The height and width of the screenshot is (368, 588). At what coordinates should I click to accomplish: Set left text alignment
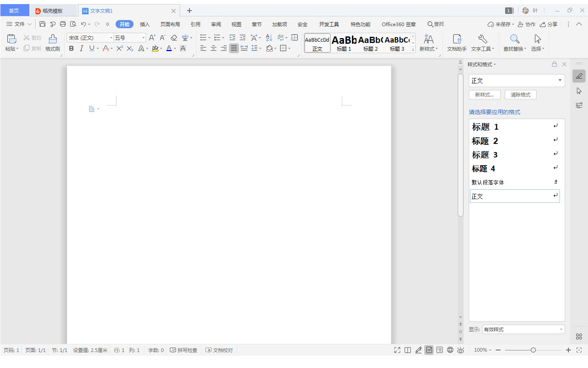(x=203, y=48)
